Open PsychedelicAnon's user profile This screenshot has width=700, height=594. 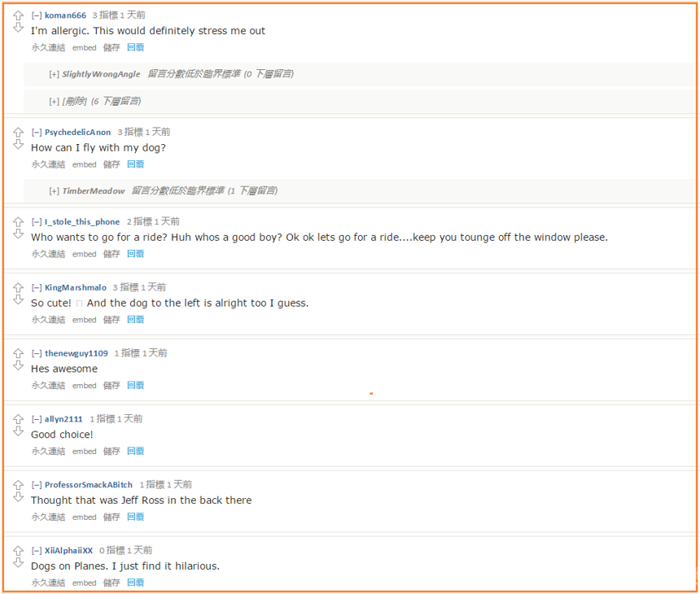point(77,132)
